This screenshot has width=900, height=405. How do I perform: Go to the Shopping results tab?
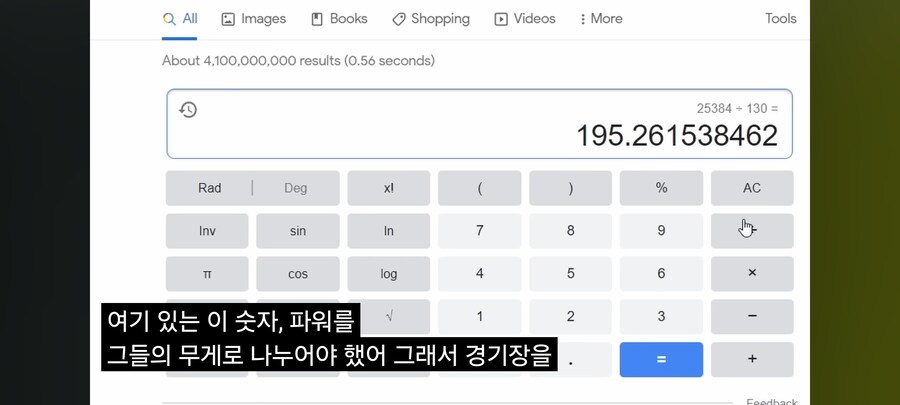click(x=431, y=19)
